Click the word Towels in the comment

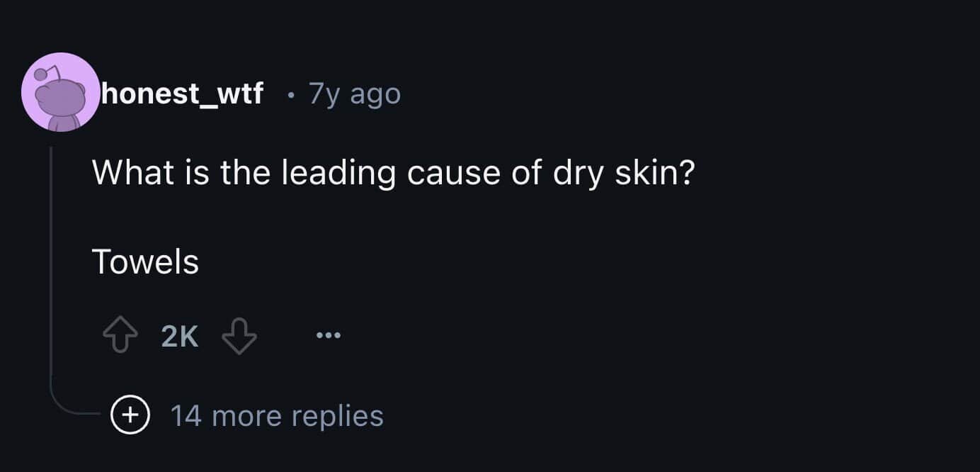coord(145,262)
